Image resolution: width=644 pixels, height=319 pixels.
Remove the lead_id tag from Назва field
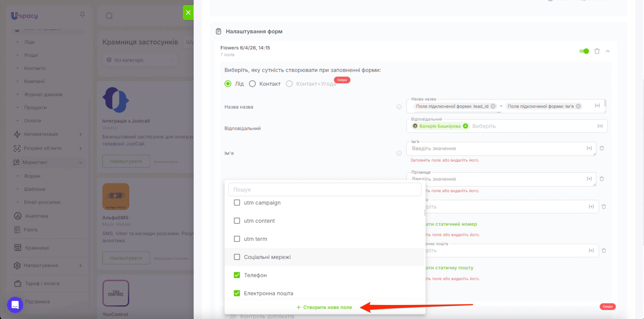click(493, 106)
